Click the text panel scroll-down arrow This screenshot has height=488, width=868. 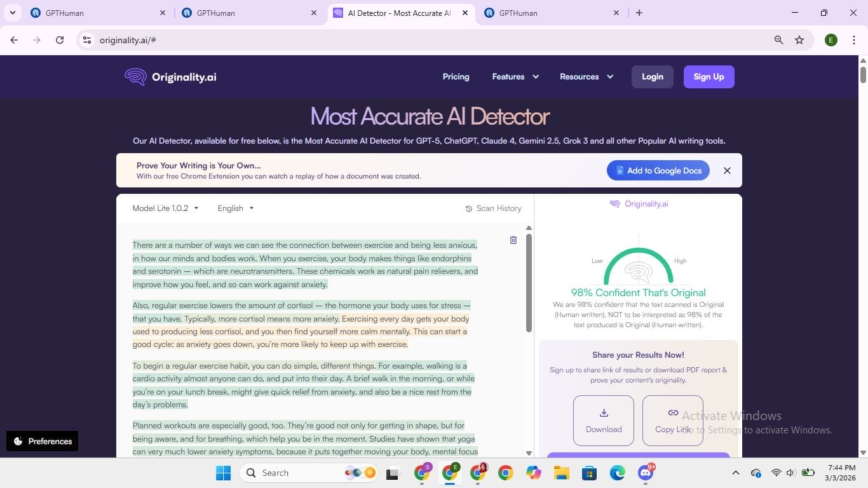529,453
